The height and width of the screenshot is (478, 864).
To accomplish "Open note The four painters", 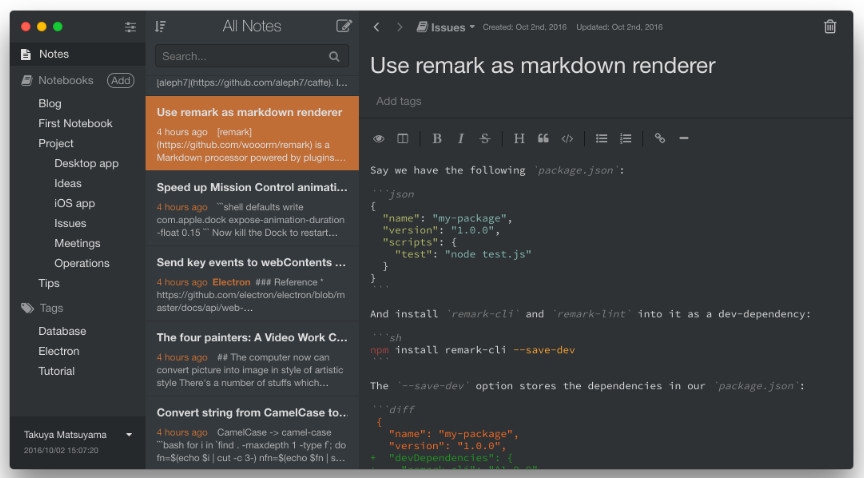I will point(252,358).
